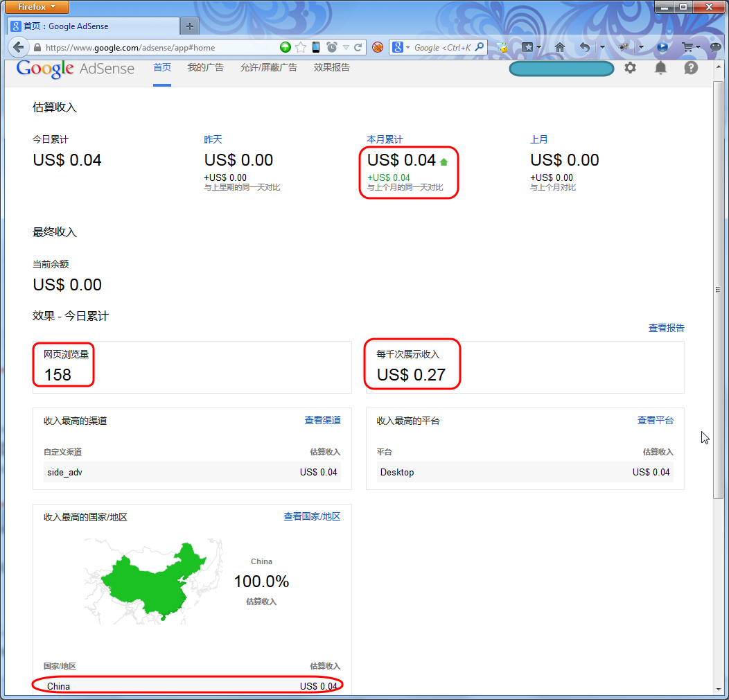Click the search magnifier icon

tap(480, 46)
